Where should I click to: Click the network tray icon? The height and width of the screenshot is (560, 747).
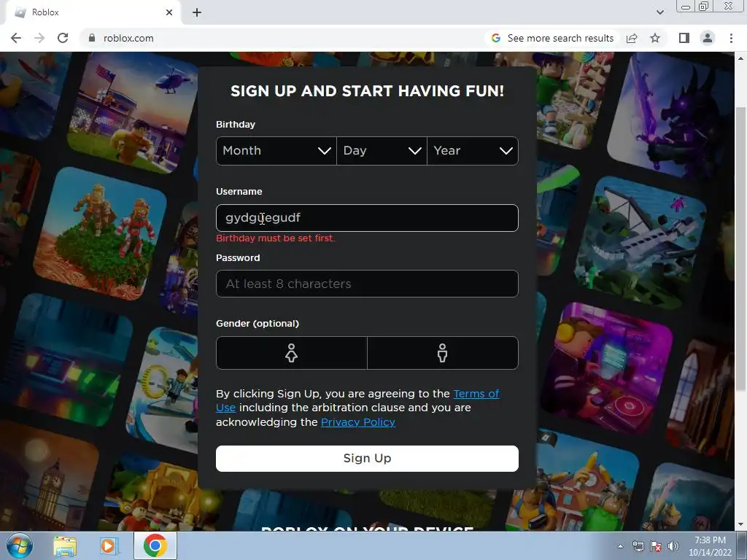click(638, 546)
